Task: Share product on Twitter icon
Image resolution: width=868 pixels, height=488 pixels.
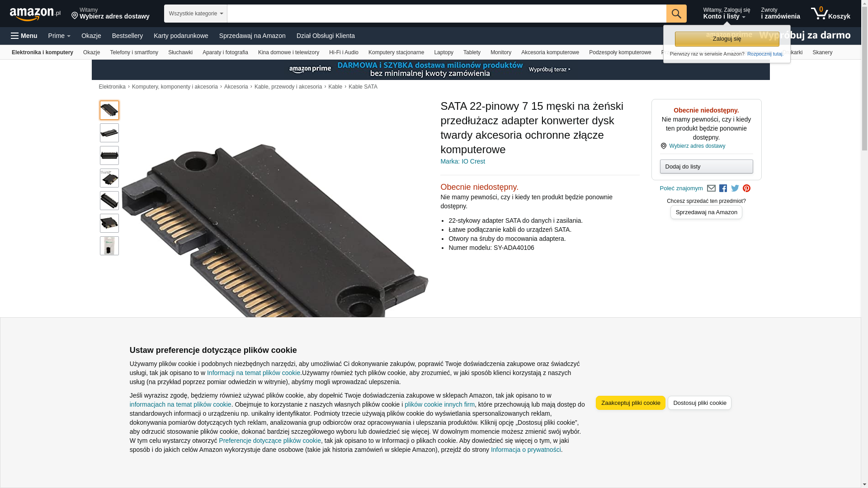Action: click(735, 188)
